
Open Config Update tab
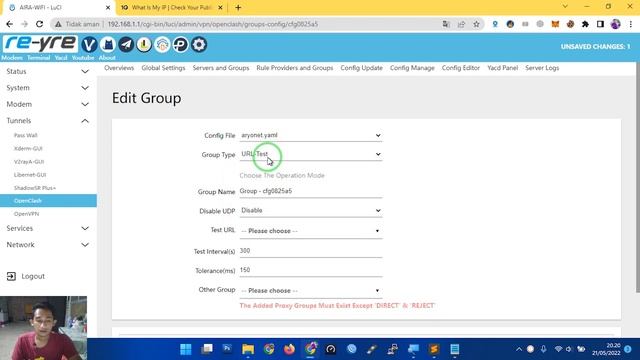362,68
